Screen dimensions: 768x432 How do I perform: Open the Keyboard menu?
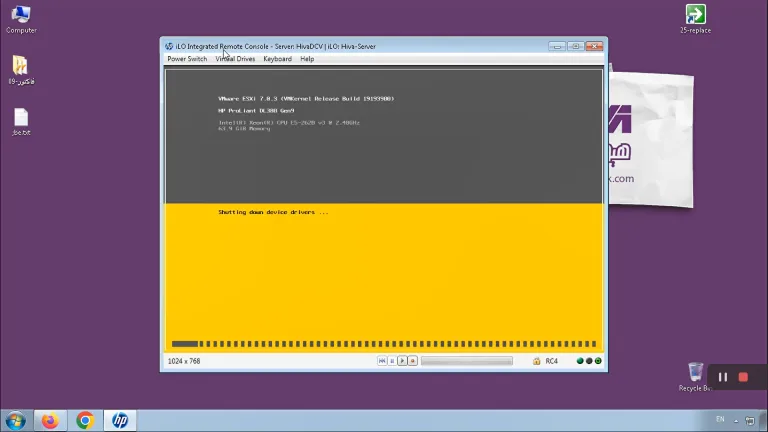click(x=277, y=59)
